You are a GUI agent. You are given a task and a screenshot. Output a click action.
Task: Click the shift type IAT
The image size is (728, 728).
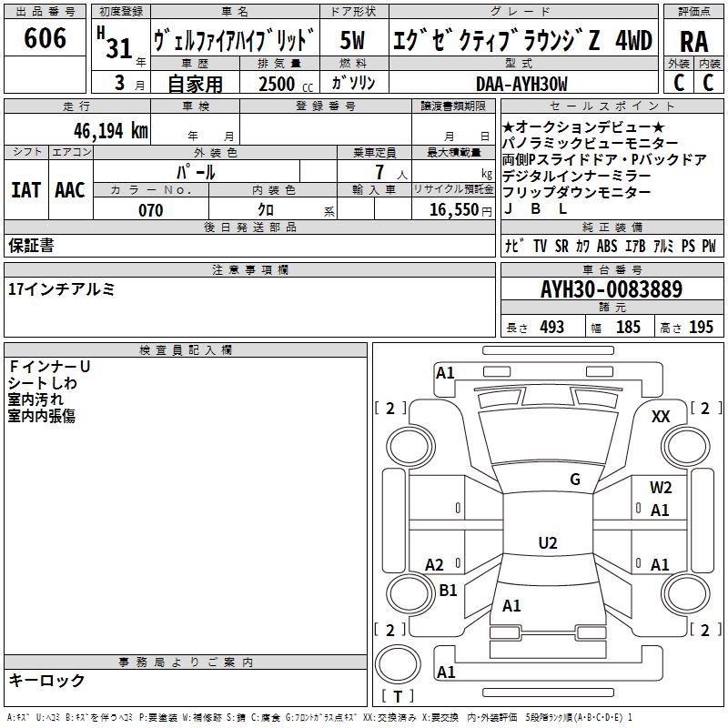pyautogui.click(x=25, y=190)
